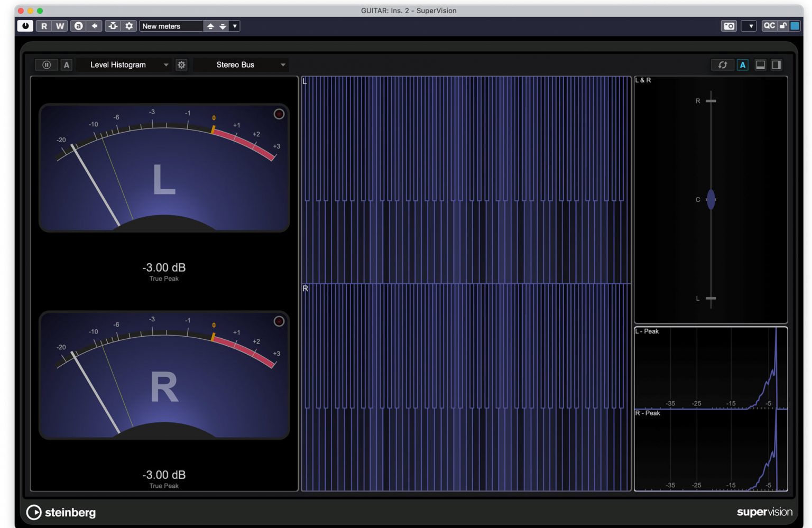This screenshot has width=812, height=528.
Task: Pause the meters with the pause toggle
Action: (47, 64)
